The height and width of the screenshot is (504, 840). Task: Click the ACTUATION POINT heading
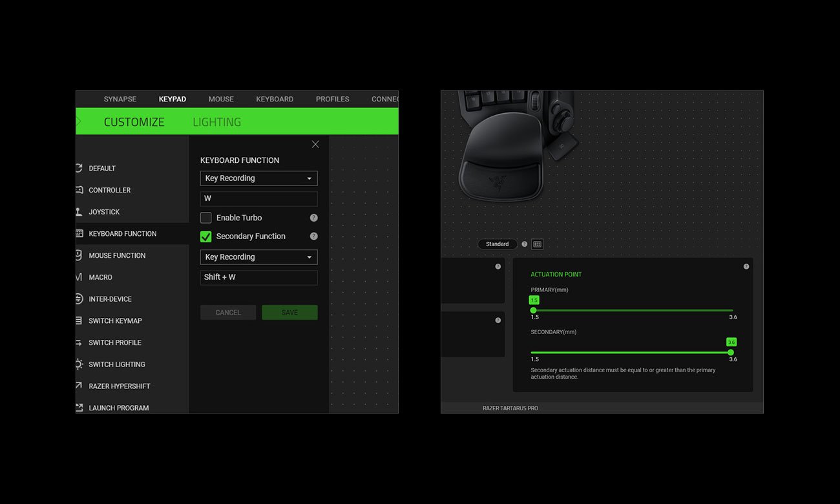[x=556, y=275]
